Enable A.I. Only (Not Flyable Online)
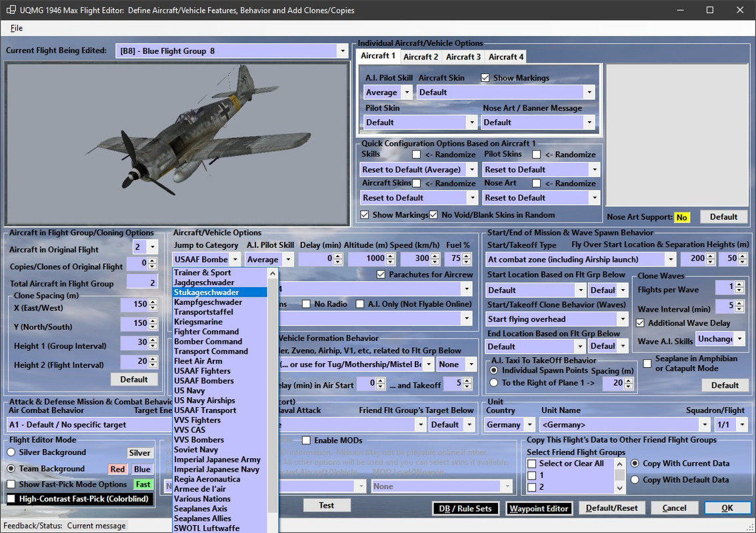Viewport: 756px width, 533px height. pos(360,304)
